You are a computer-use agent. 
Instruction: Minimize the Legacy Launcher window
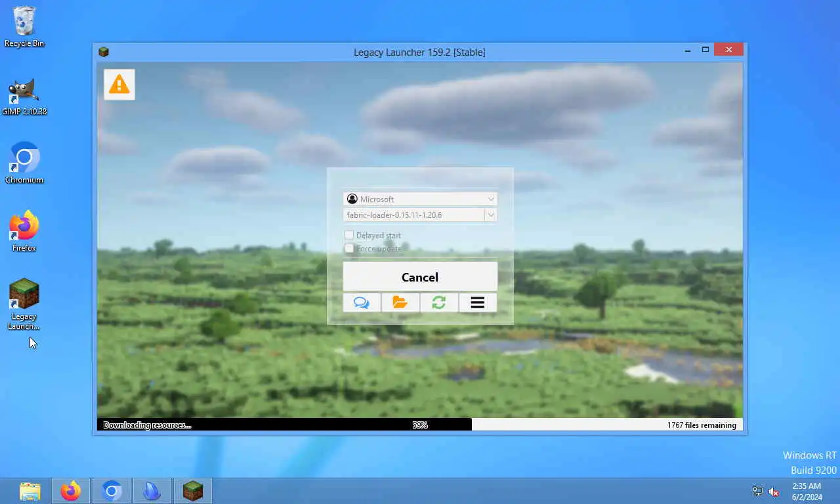click(688, 50)
